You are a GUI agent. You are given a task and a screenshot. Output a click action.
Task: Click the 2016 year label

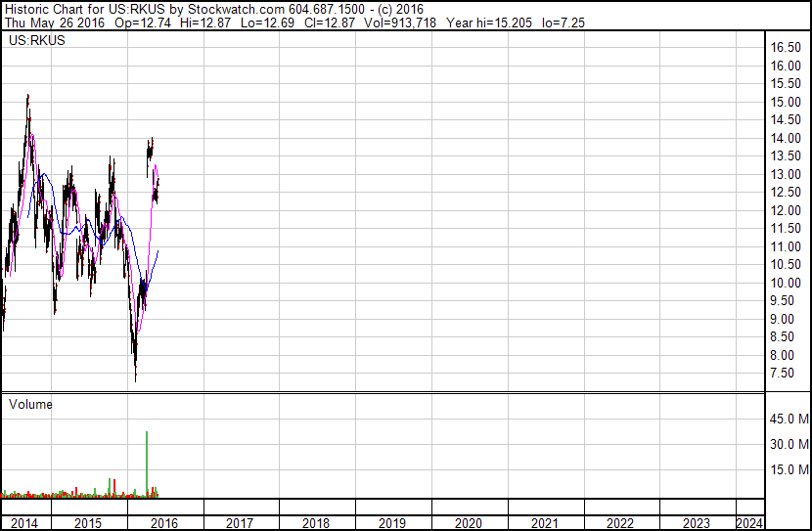[x=164, y=523]
